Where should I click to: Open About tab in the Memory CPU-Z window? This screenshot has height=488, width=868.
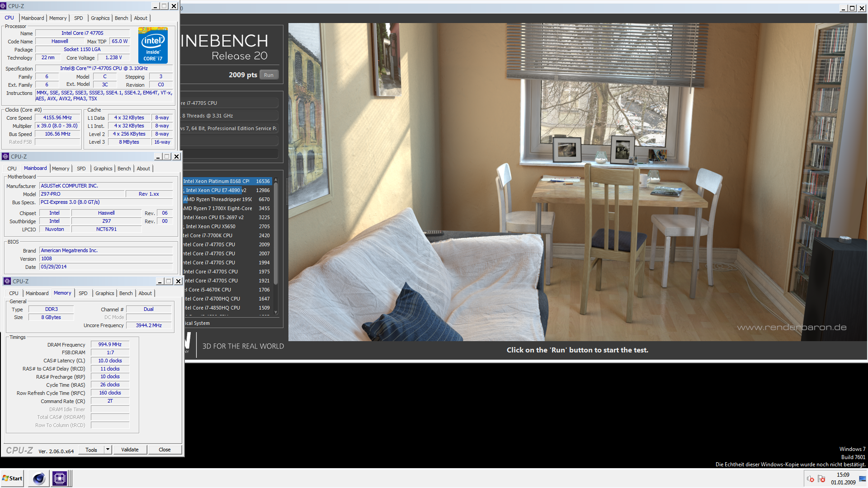[x=145, y=293]
